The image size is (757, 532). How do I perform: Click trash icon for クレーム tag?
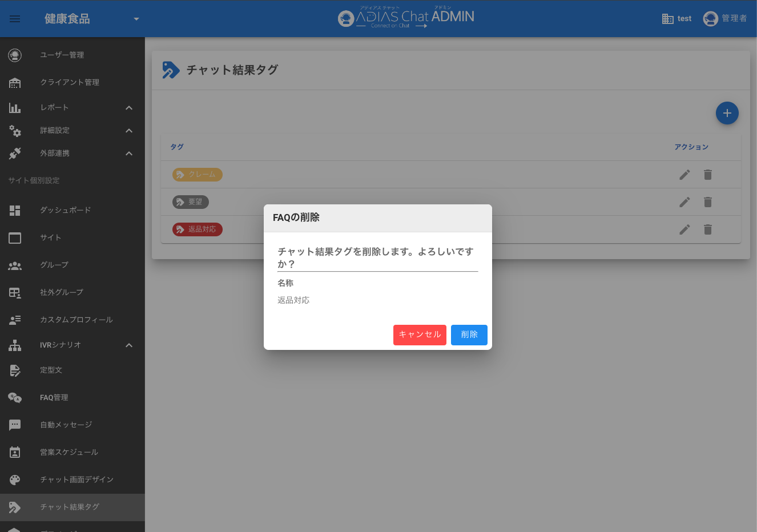point(708,175)
